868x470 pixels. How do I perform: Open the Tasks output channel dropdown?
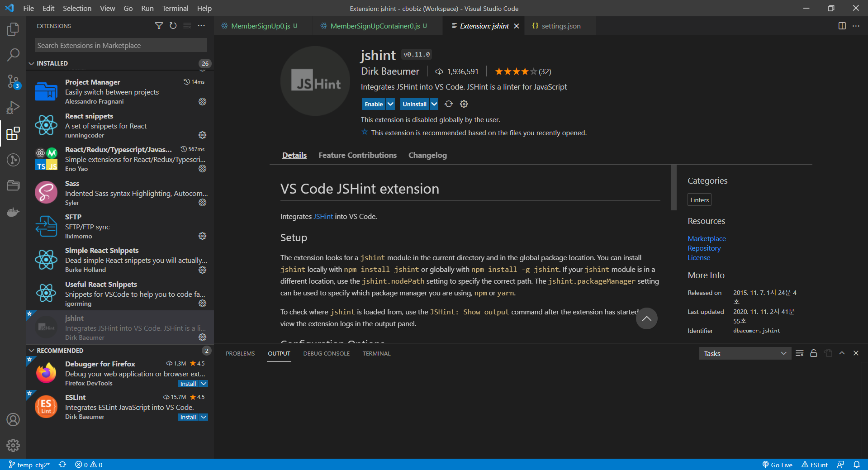[745, 353]
